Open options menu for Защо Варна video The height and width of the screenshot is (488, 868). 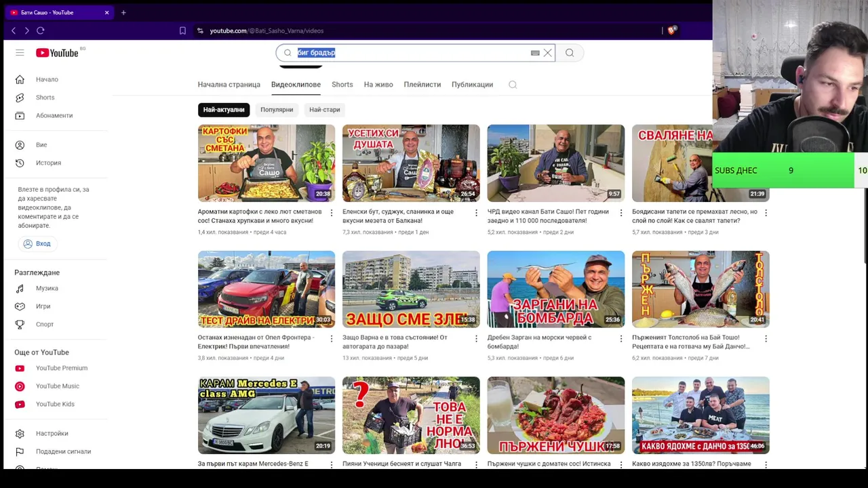click(476, 338)
